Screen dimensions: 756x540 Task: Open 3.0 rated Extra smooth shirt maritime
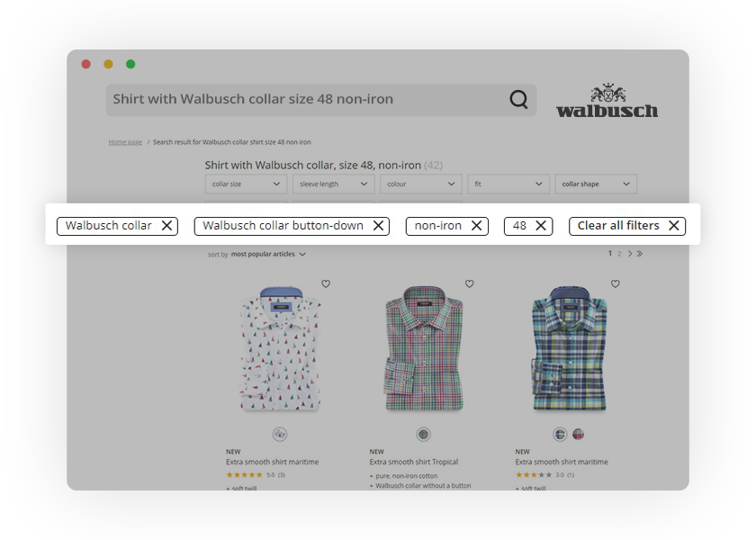pyautogui.click(x=562, y=462)
